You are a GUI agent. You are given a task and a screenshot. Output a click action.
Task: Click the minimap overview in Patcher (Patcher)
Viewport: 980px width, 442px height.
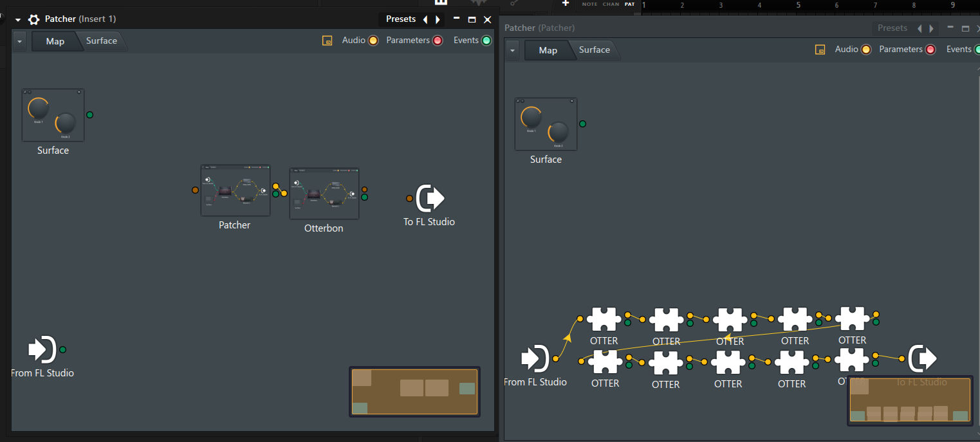(909, 400)
